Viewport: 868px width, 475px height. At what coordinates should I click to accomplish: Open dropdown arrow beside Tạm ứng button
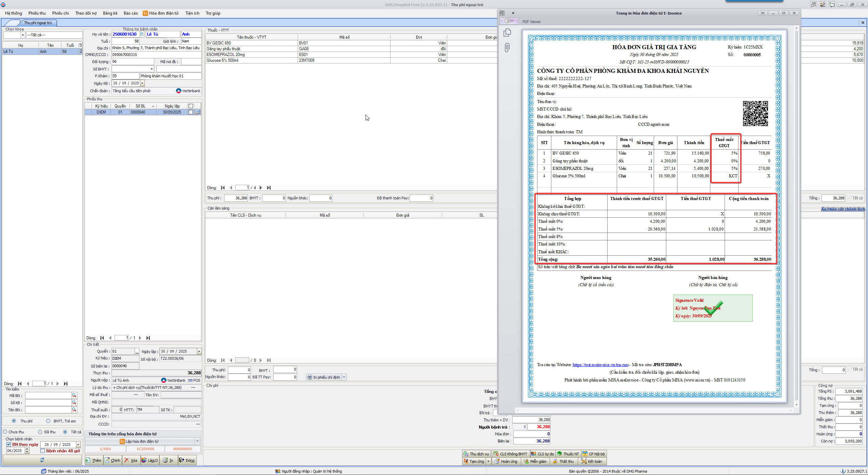(488, 461)
